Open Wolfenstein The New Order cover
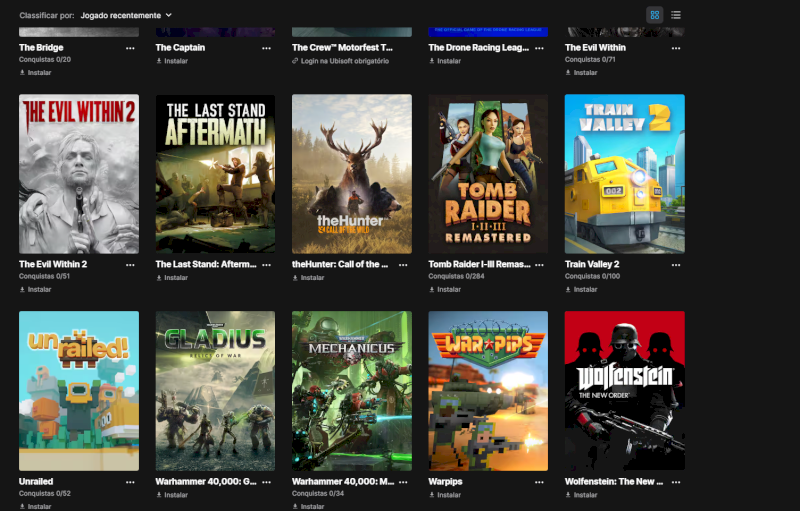Image resolution: width=800 pixels, height=511 pixels. 624,391
